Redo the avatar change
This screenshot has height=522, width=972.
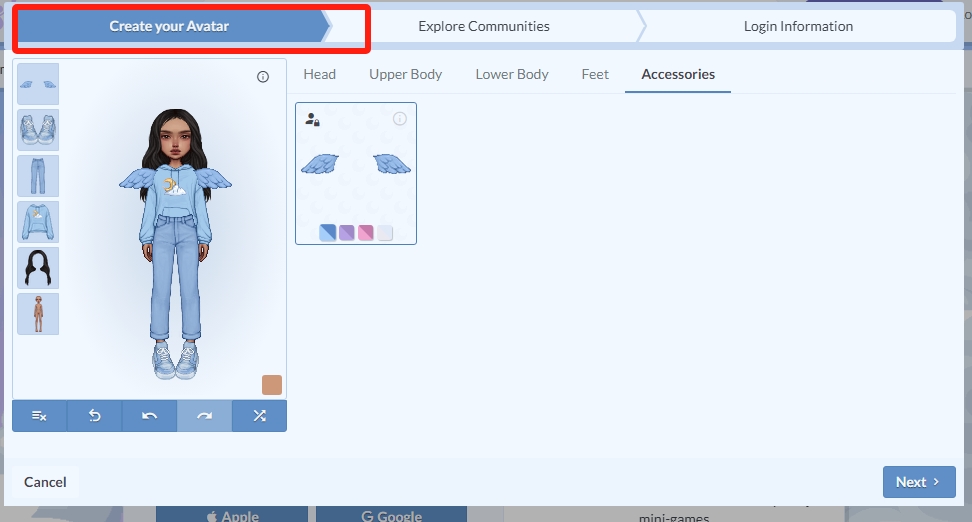coord(205,416)
